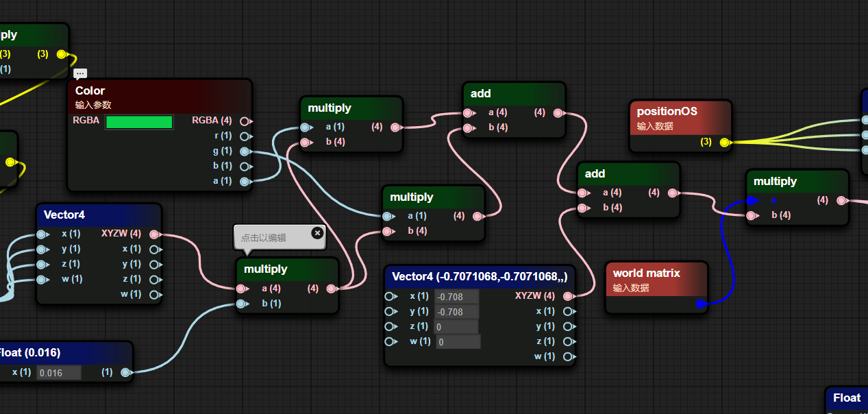
Task: Click the blue output port of world matrix node
Action: pos(699,304)
